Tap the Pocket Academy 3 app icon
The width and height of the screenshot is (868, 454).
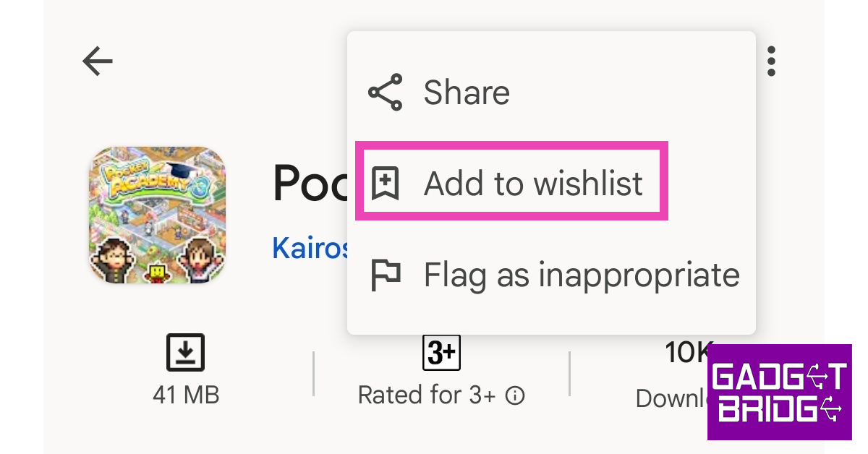coord(157,215)
